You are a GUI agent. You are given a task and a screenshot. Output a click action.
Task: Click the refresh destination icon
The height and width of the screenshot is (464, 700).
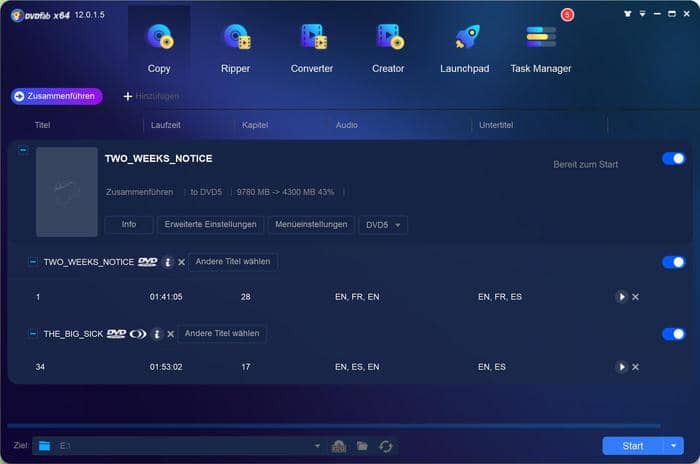386,446
